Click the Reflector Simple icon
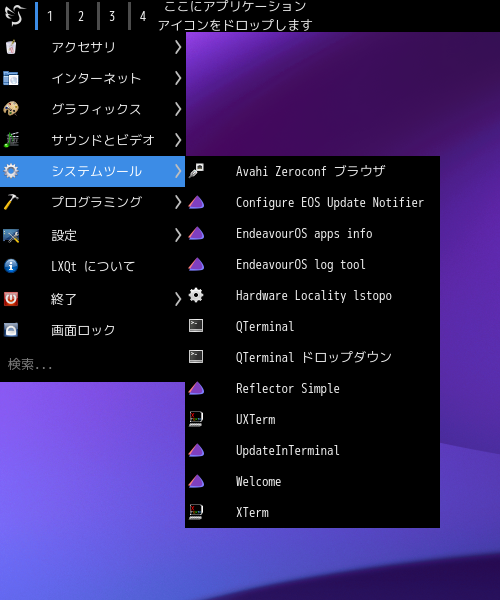The image size is (500, 600). pos(196,388)
